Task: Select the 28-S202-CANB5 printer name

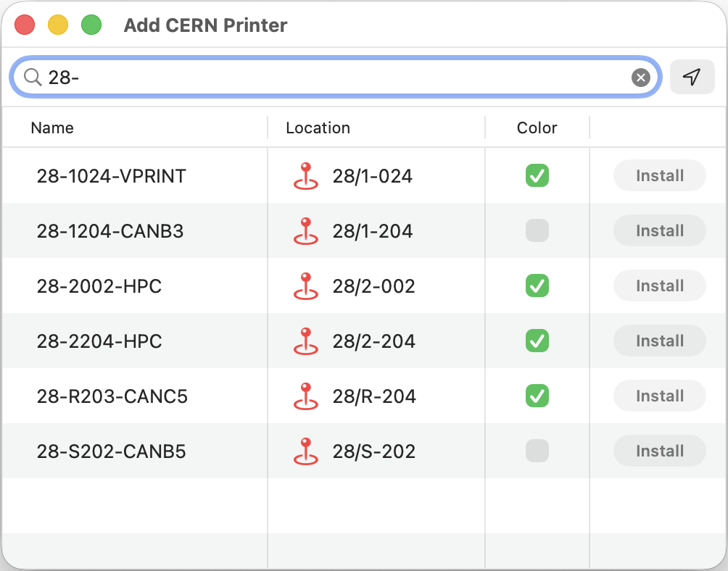Action: tap(111, 451)
